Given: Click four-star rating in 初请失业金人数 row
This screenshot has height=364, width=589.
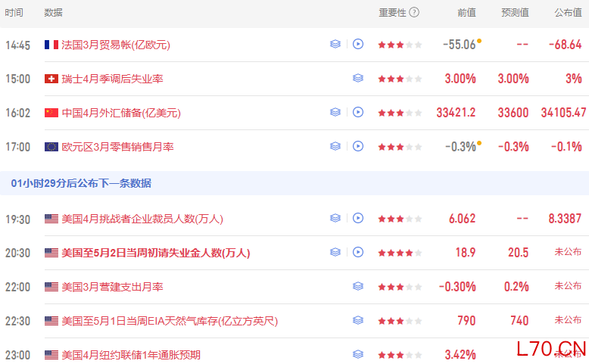Looking at the screenshot, I should click(400, 253).
